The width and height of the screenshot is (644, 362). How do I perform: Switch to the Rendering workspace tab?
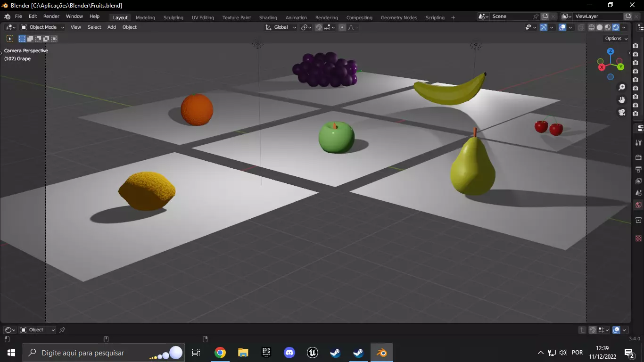pyautogui.click(x=327, y=17)
